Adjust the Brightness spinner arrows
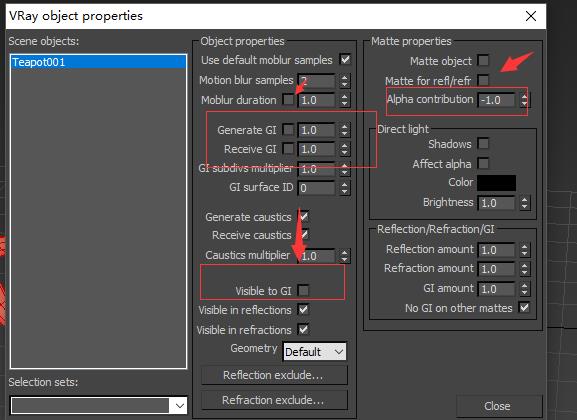This screenshot has width=577, height=420. pyautogui.click(x=525, y=203)
